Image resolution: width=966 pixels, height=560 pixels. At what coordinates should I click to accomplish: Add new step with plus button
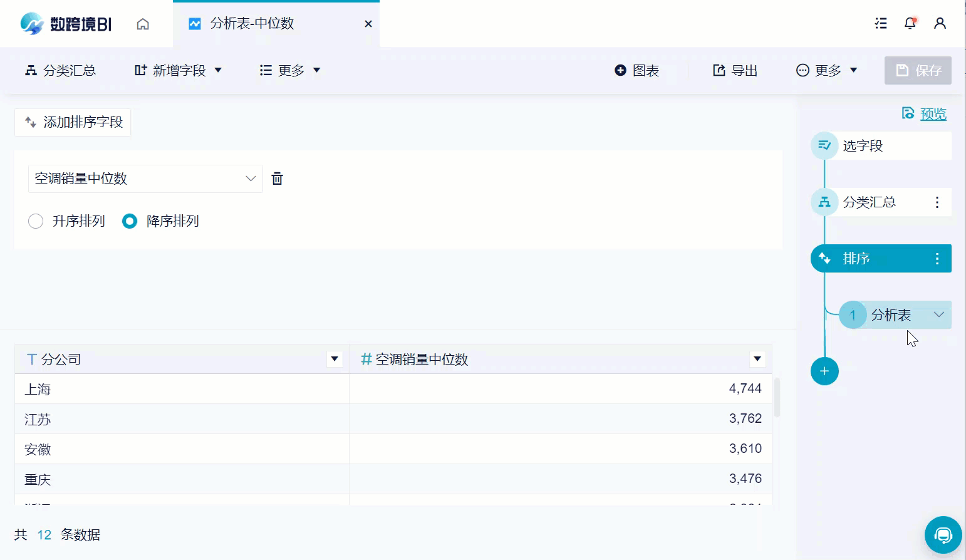click(824, 371)
